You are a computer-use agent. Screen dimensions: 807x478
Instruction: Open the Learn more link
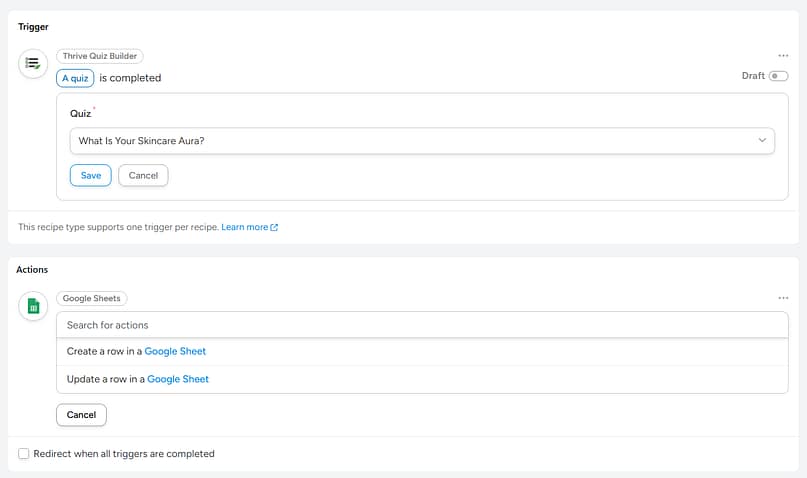[x=245, y=228]
